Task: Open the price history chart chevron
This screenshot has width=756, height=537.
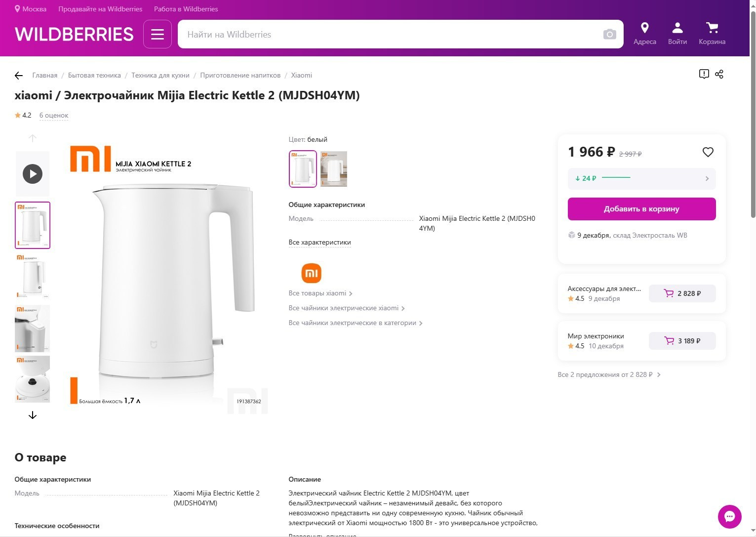Action: 708,178
